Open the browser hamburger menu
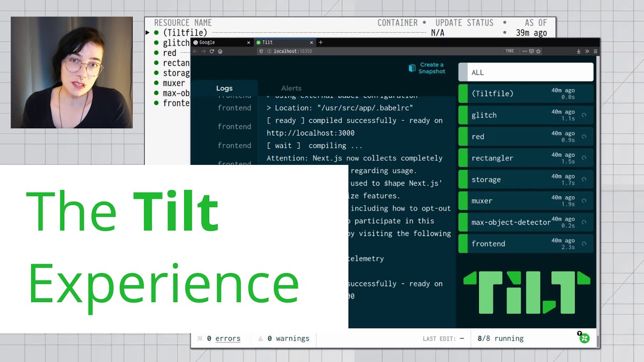644x362 pixels. pyautogui.click(x=596, y=51)
